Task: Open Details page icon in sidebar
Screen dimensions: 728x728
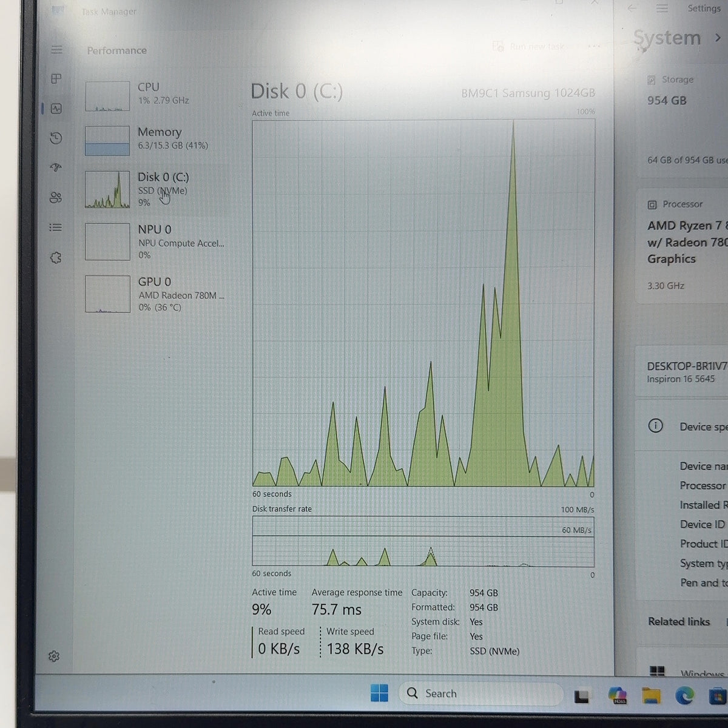Action: 56,227
